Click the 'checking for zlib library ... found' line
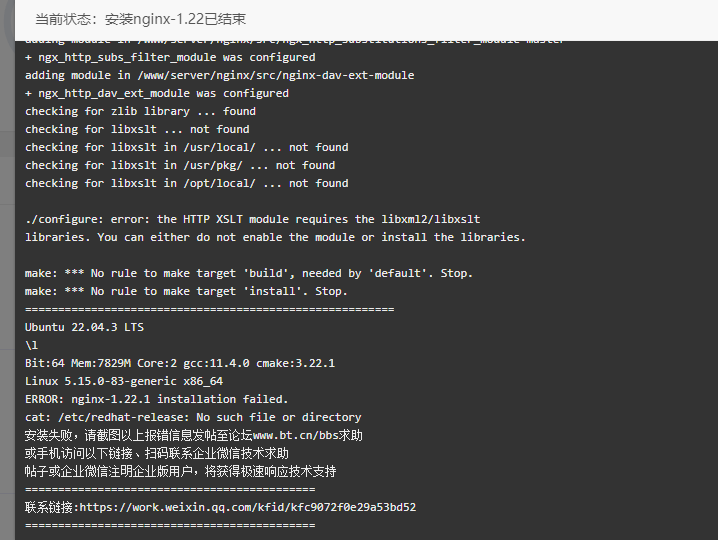 (141, 111)
